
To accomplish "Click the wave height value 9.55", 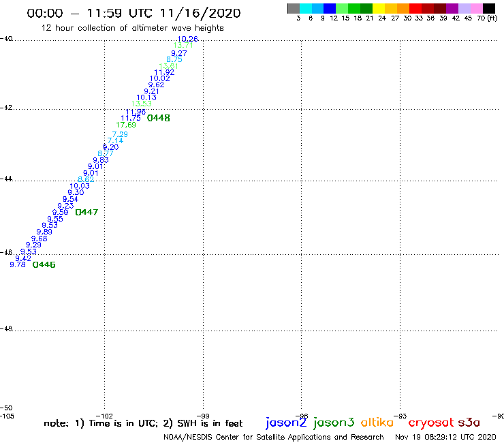I will point(55,219).
